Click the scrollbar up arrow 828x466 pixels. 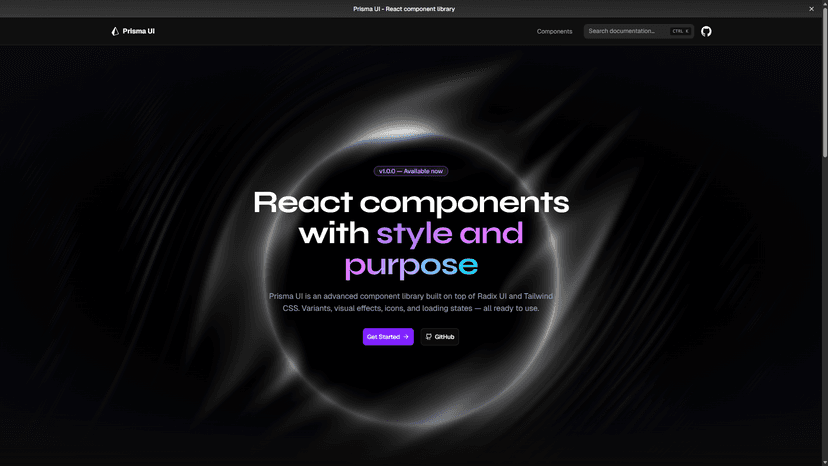pos(824,22)
